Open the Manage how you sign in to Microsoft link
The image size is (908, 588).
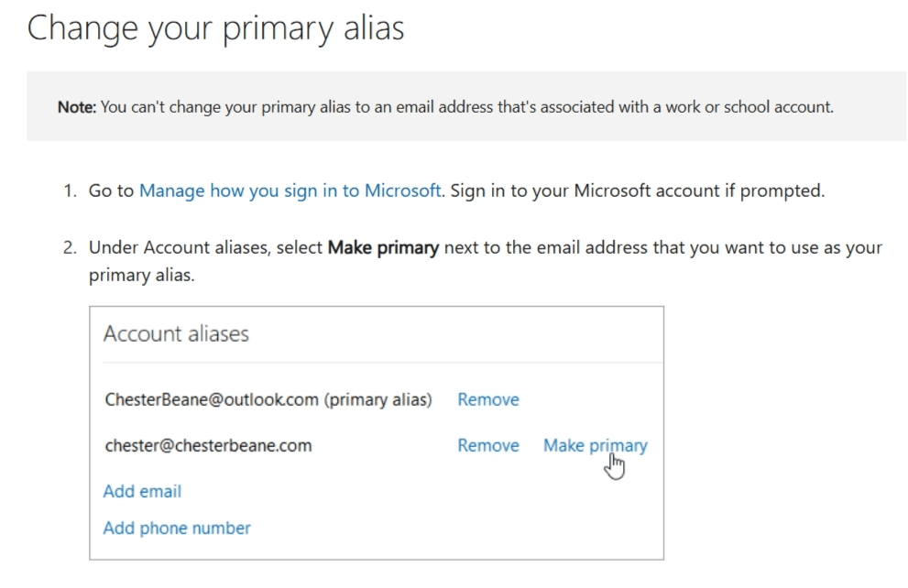pos(290,191)
